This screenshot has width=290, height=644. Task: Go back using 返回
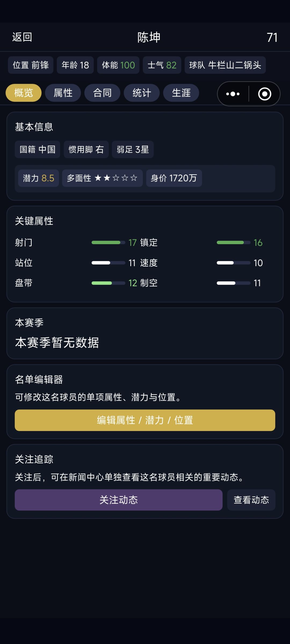(22, 37)
